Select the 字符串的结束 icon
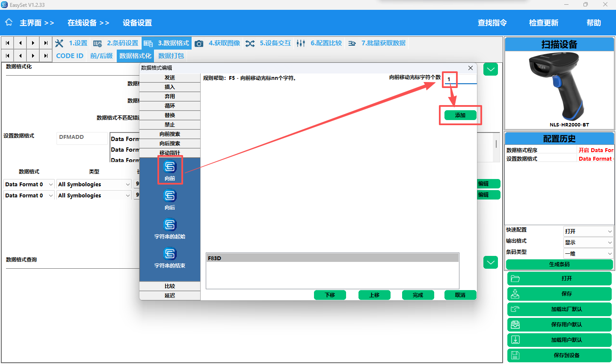Screen dimensions: 616x364 pos(170,254)
